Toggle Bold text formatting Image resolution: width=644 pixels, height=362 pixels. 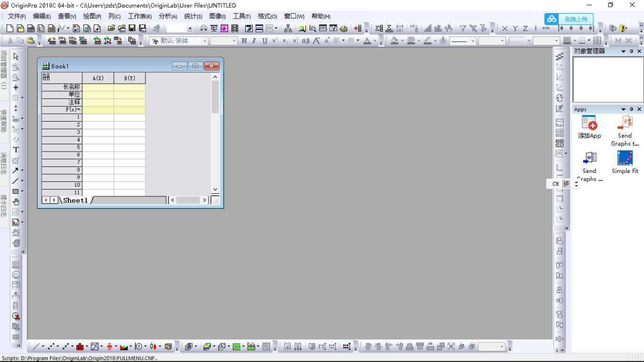coord(244,41)
